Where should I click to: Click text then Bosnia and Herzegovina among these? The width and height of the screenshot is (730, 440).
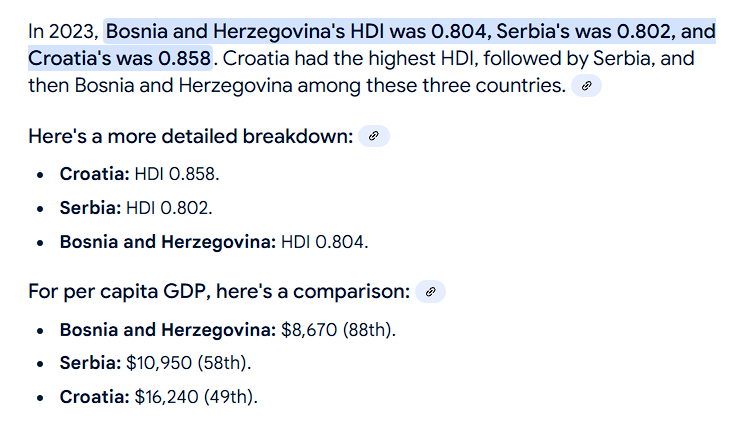click(x=223, y=85)
